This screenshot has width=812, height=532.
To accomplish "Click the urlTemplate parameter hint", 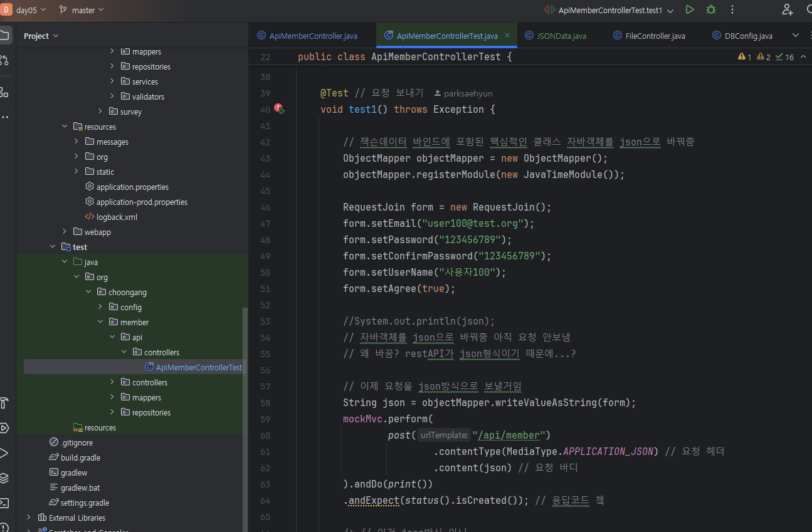I will coord(444,435).
